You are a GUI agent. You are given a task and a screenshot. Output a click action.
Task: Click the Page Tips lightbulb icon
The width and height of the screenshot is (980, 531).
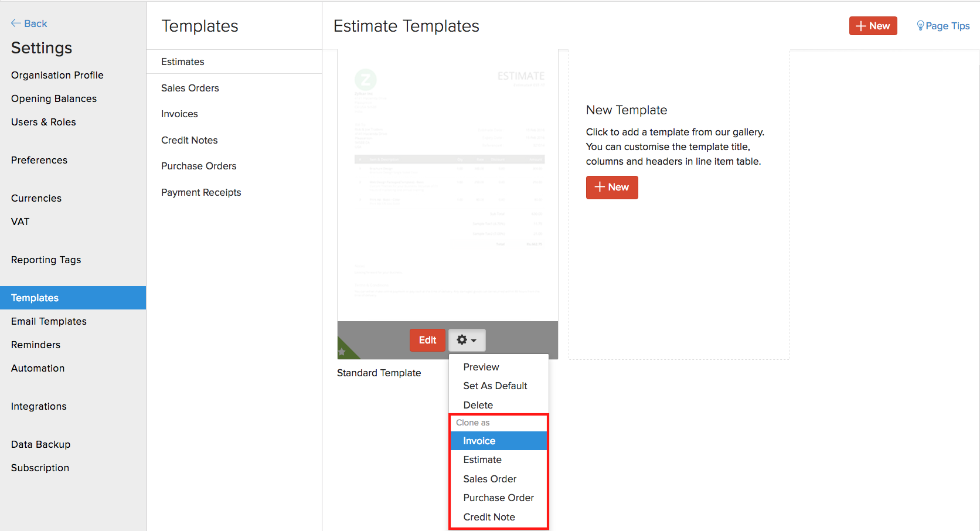[920, 26]
